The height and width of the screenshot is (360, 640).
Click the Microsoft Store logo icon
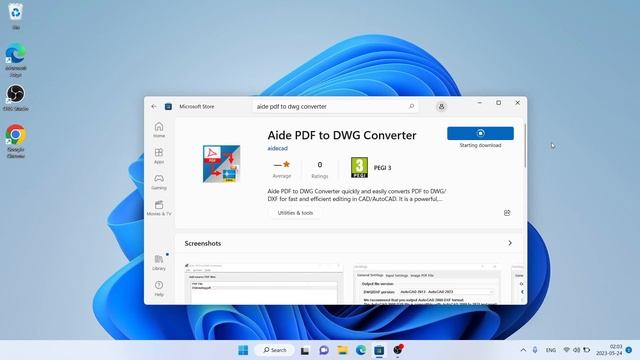click(x=168, y=107)
